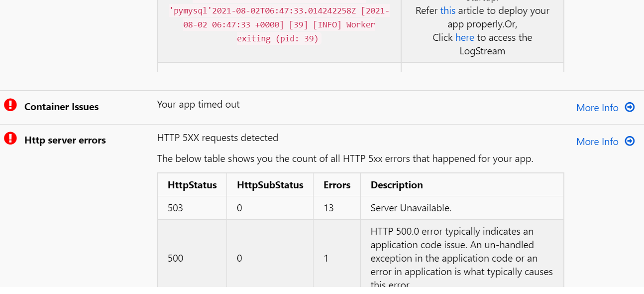Open More Info for Http server errors

(x=597, y=142)
